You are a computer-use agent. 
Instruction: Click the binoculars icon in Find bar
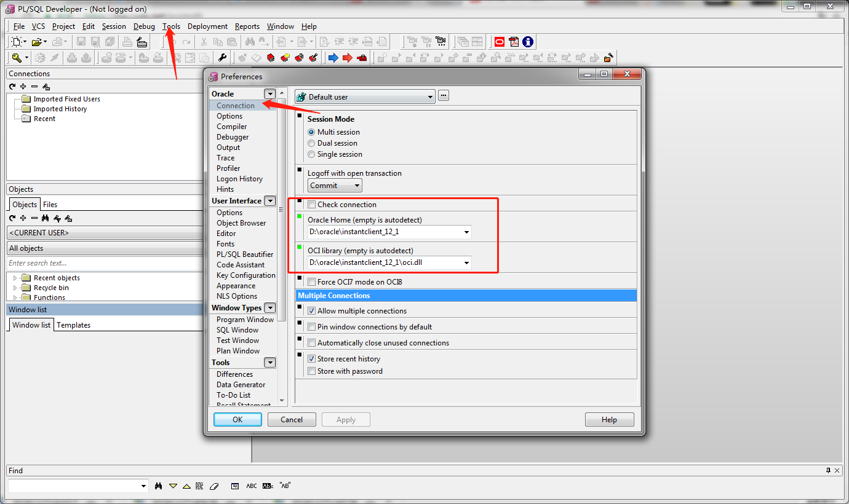click(x=159, y=486)
